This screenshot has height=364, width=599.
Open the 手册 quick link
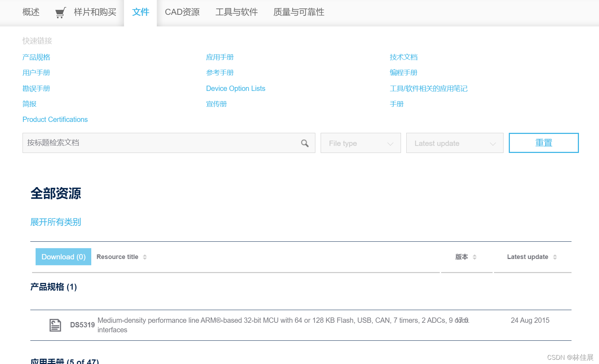pos(396,104)
